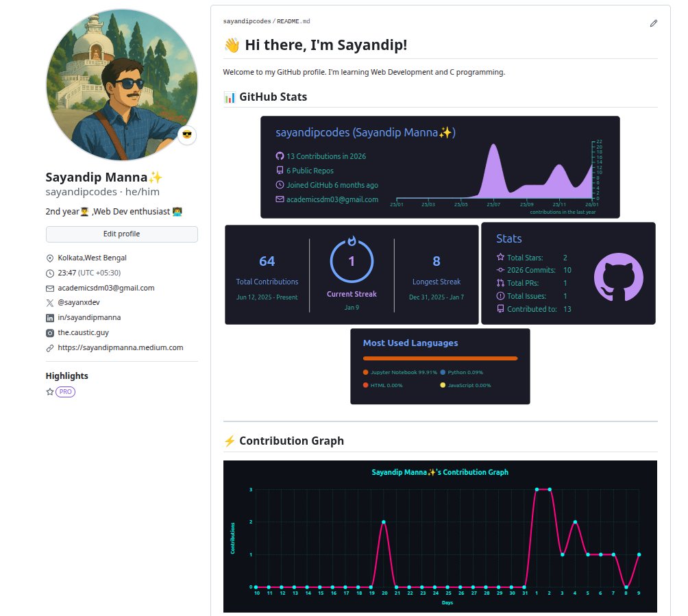The image size is (688, 616).
Task: Click the LinkedIn icon
Action: (x=50, y=318)
